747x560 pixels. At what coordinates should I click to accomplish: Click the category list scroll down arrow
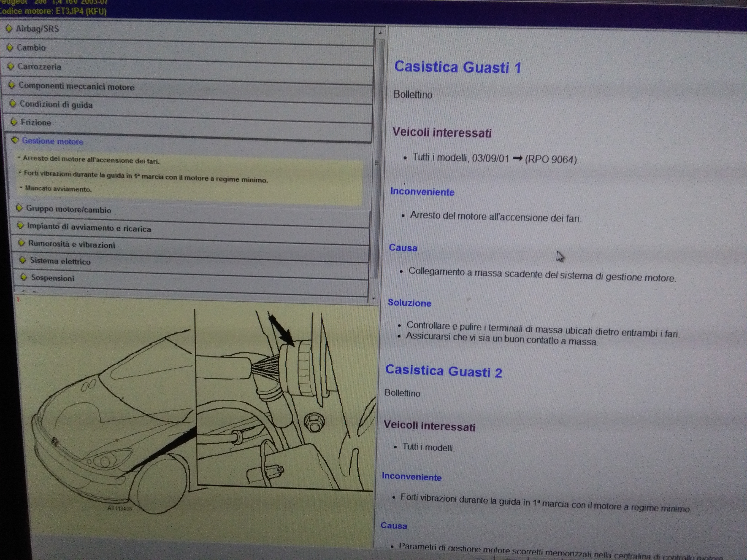pyautogui.click(x=373, y=298)
